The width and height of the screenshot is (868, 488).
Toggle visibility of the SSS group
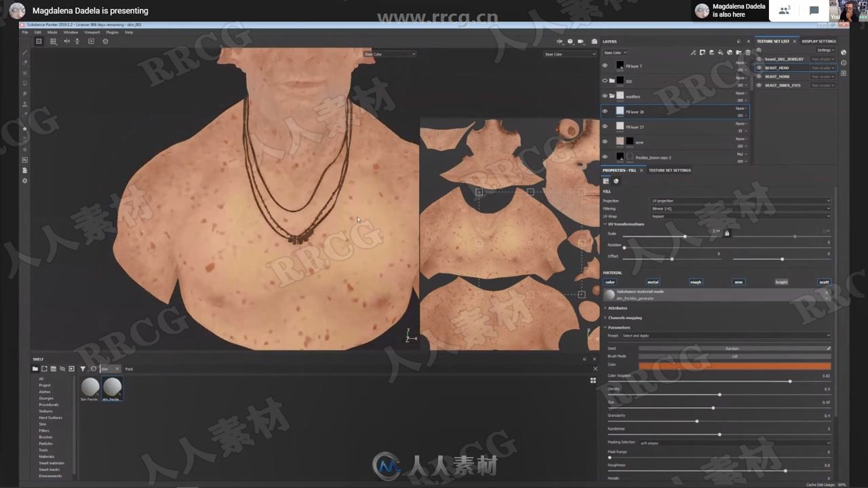[605, 81]
